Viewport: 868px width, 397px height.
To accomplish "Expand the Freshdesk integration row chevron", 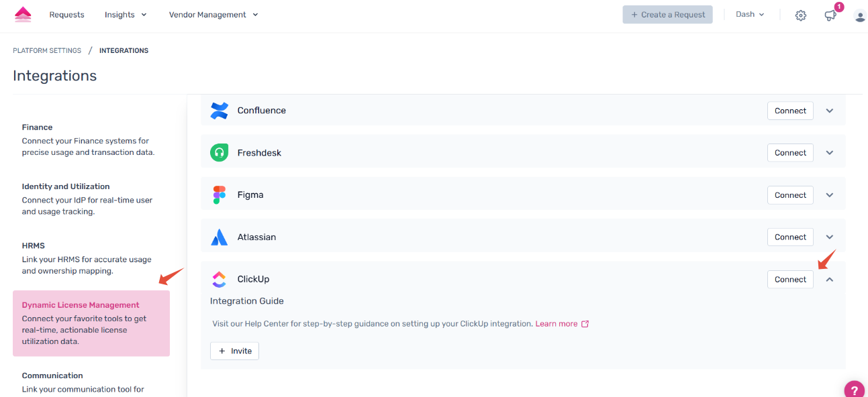I will (x=830, y=153).
